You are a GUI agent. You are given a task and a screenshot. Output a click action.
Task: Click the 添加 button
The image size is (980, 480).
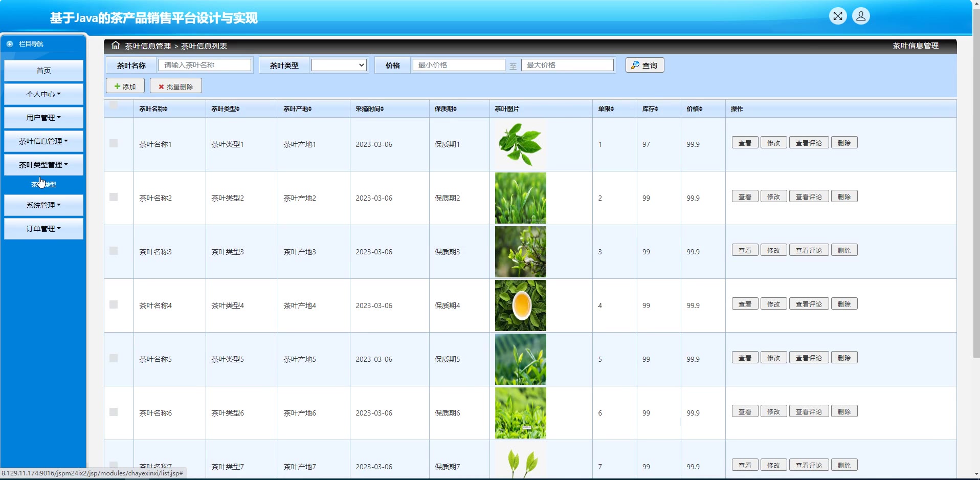(x=125, y=86)
